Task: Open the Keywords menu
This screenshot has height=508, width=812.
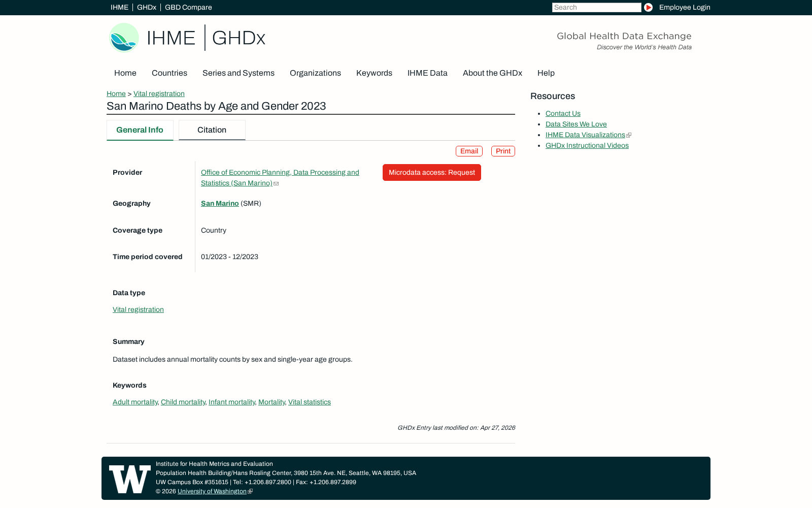Action: pyautogui.click(x=374, y=73)
